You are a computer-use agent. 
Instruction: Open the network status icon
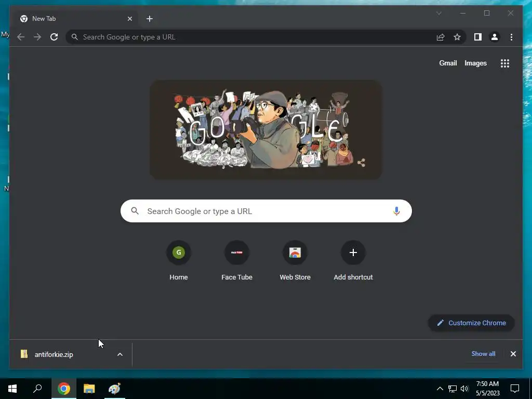click(x=453, y=389)
